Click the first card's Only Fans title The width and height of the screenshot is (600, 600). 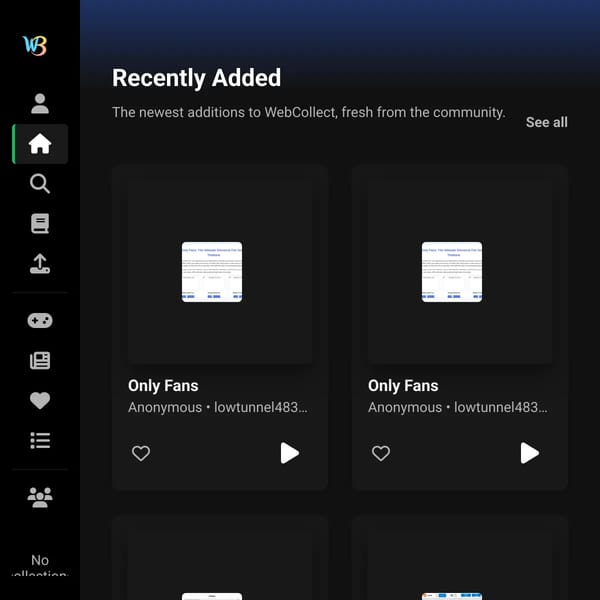[163, 386]
